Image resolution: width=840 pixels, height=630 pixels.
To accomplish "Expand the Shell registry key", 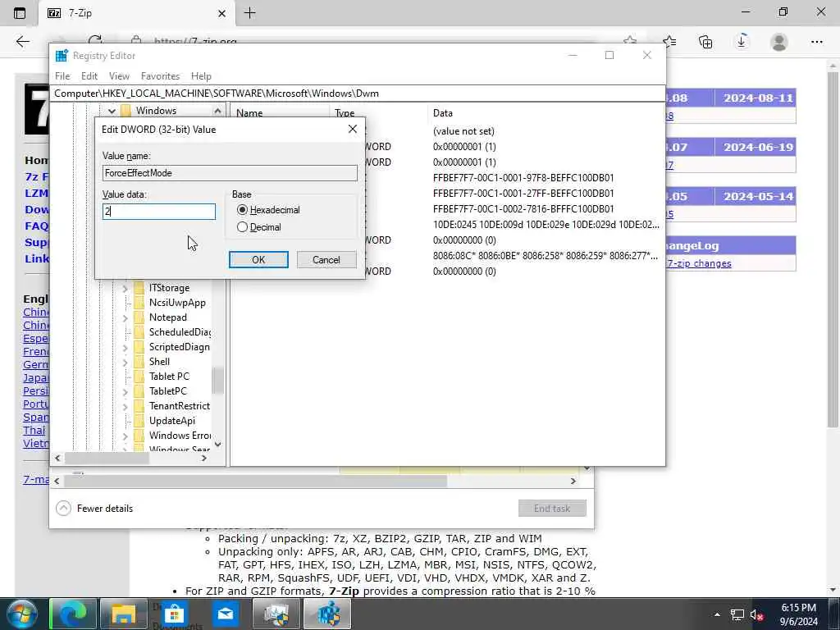I will tap(125, 362).
